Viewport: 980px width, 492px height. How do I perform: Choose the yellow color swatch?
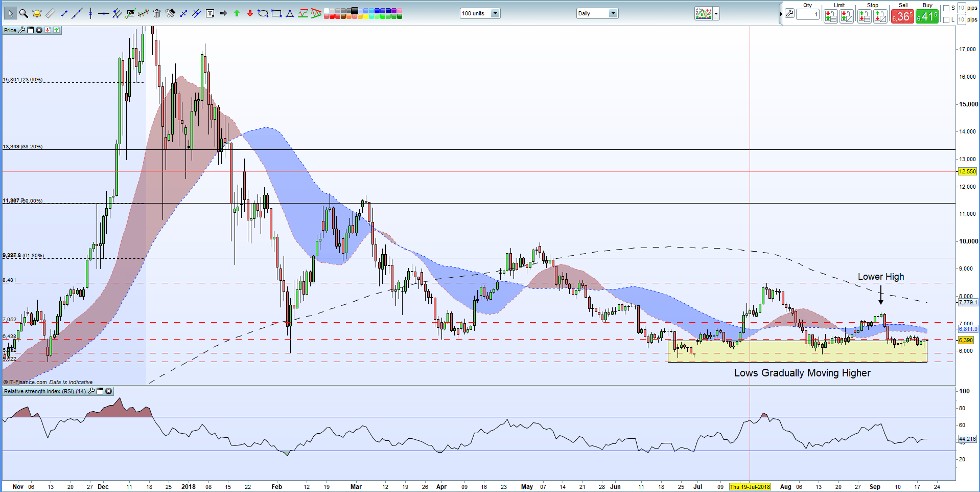365,16
